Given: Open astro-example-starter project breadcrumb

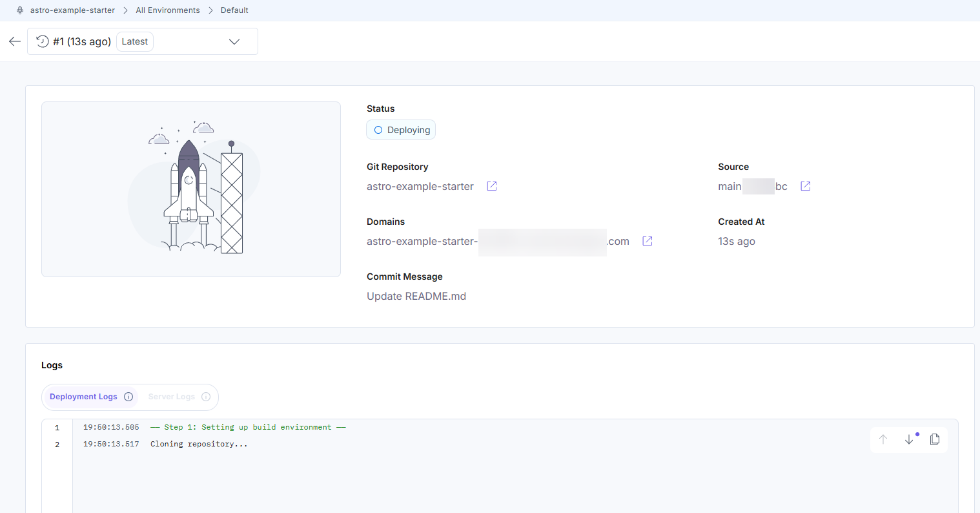Looking at the screenshot, I should click(72, 10).
